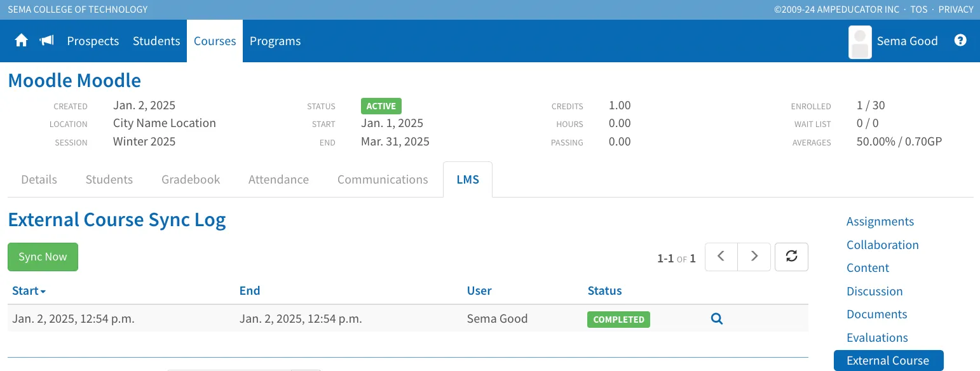This screenshot has width=980, height=371.
Task: Switch to the Attendance tab
Action: point(278,180)
